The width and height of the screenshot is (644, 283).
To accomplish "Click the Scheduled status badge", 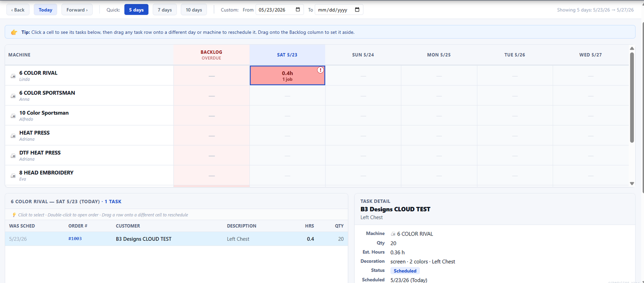I will [405, 271].
